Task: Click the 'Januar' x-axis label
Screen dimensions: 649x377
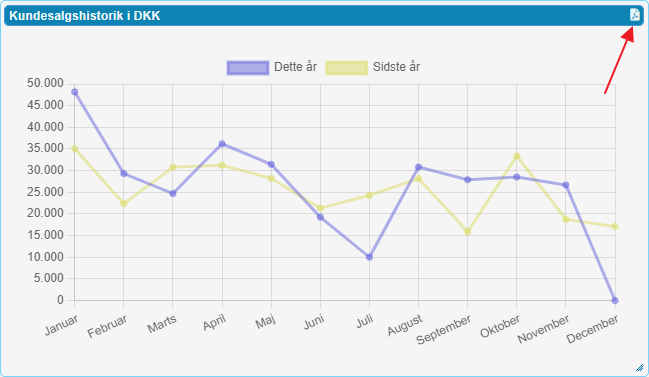Action: (x=61, y=325)
